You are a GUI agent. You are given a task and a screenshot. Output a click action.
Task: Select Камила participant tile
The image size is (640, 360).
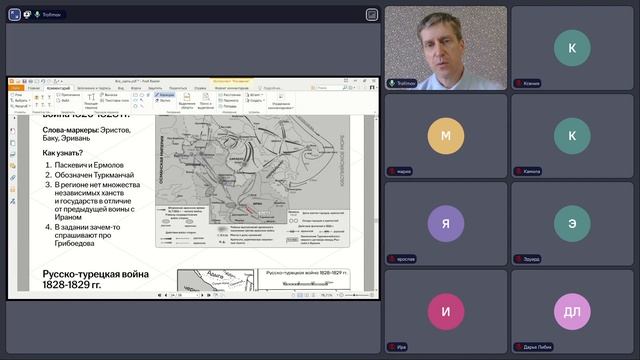point(572,136)
